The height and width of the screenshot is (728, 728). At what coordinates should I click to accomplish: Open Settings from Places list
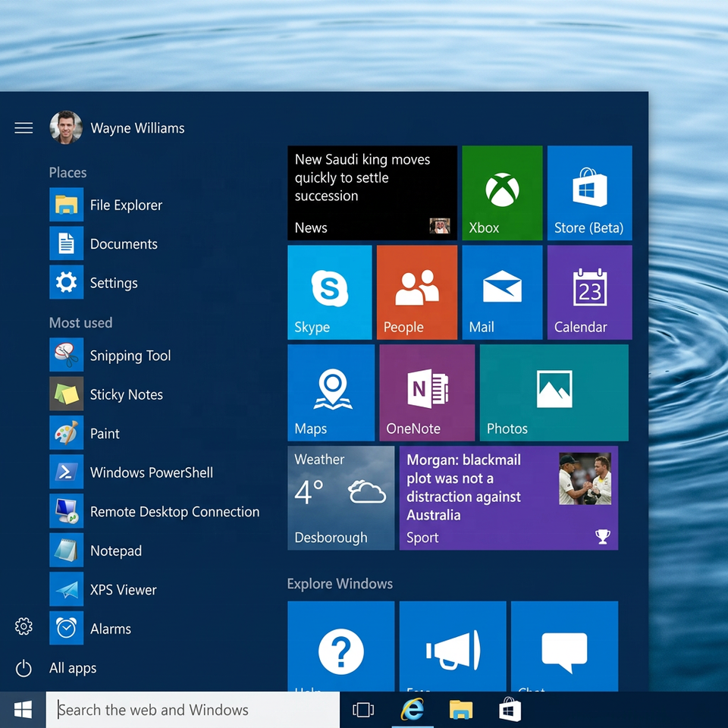pos(94,282)
